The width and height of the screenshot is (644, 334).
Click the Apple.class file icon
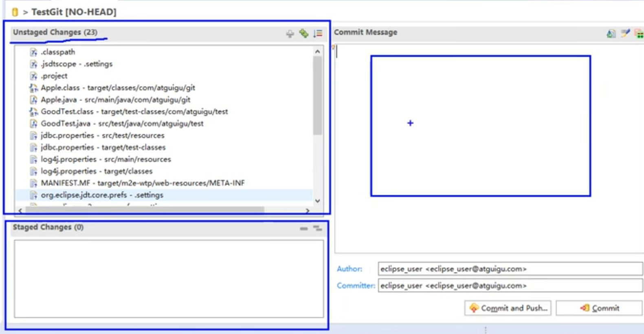coord(33,88)
